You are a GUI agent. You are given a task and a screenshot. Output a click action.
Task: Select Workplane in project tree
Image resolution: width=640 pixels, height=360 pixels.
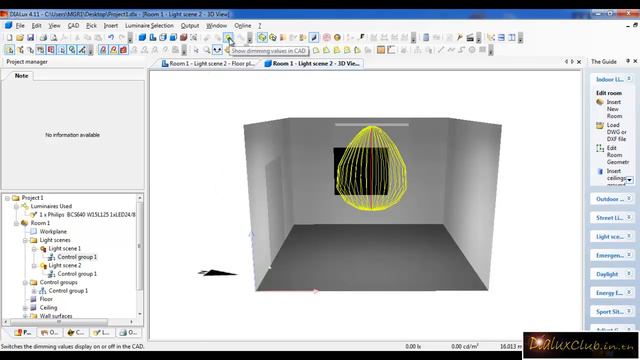coord(53,231)
